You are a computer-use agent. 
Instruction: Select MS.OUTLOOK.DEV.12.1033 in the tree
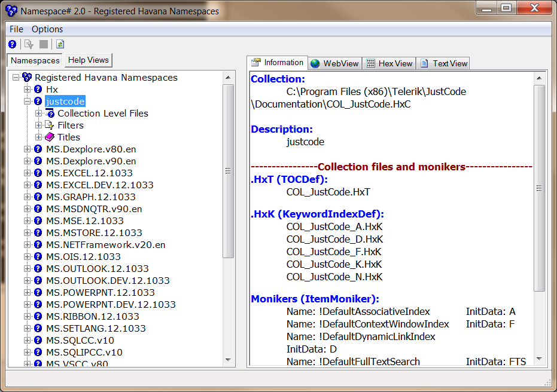coord(108,281)
